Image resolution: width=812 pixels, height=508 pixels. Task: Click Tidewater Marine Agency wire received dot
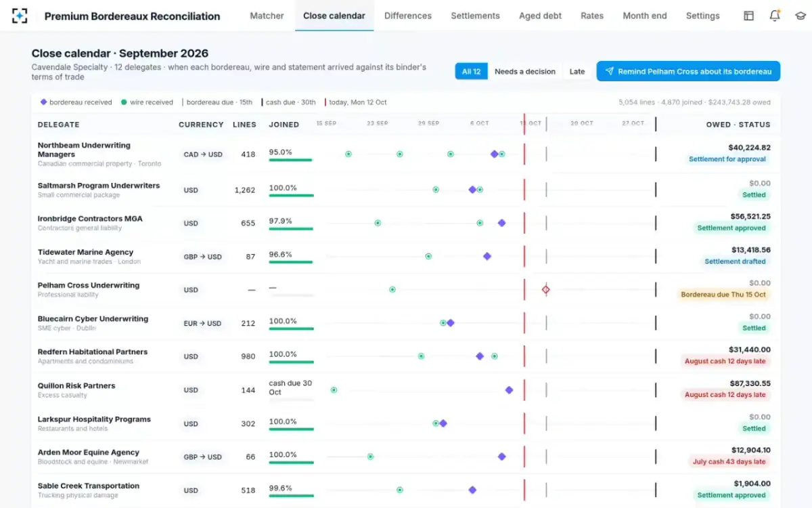click(x=428, y=256)
